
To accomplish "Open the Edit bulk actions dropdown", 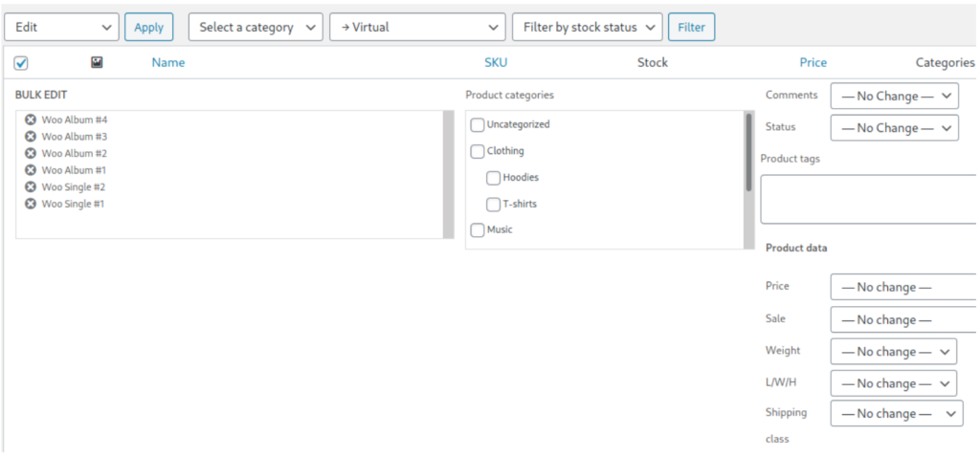I will coord(61,28).
